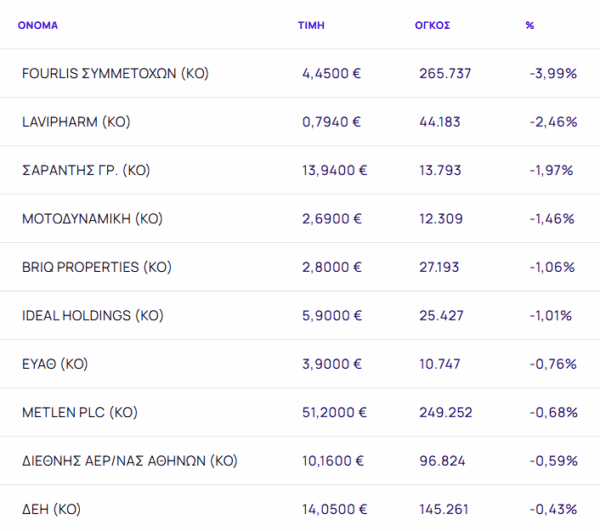Viewport: 600px width, 531px height.
Task: Select change -1,06% for BRIQ PROPERTIES
Action: (x=552, y=267)
